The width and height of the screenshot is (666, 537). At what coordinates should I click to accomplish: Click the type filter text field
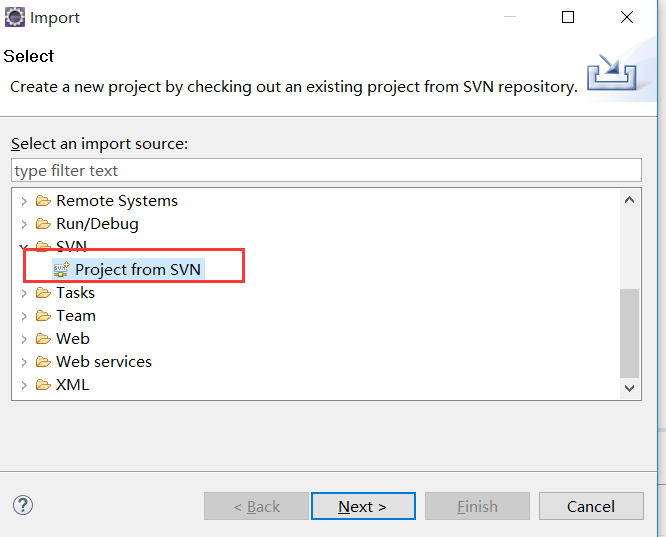pyautogui.click(x=326, y=171)
